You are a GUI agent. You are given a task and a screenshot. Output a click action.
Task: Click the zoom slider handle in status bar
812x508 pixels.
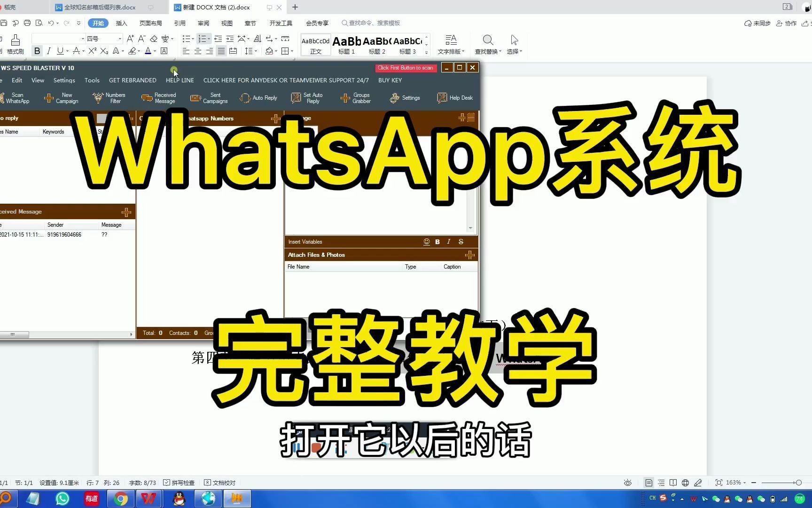point(798,483)
